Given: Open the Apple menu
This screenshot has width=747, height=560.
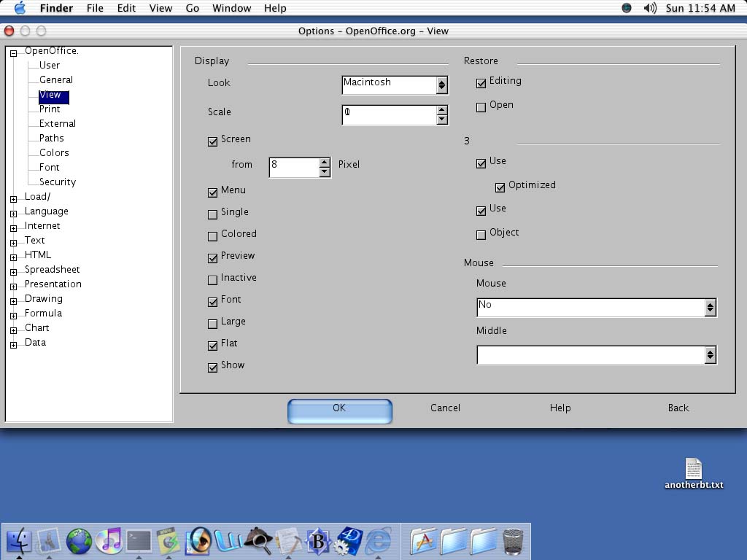Looking at the screenshot, I should (20, 8).
